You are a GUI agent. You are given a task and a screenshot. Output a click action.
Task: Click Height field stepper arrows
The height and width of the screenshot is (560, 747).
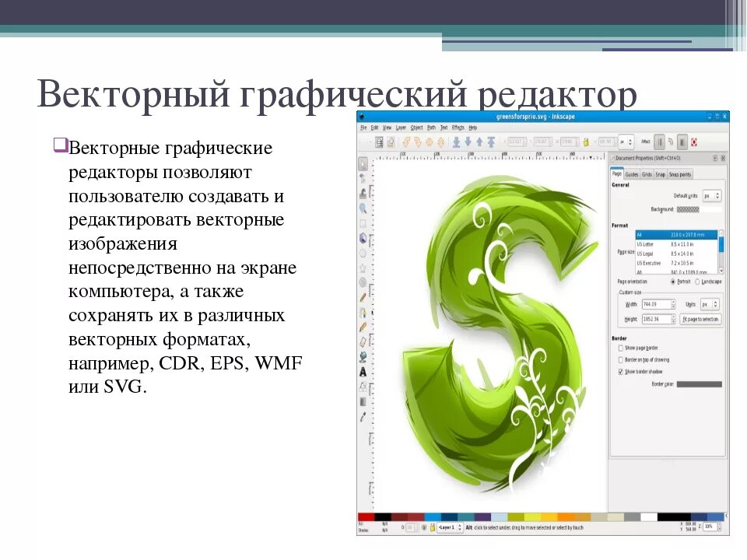(x=673, y=319)
